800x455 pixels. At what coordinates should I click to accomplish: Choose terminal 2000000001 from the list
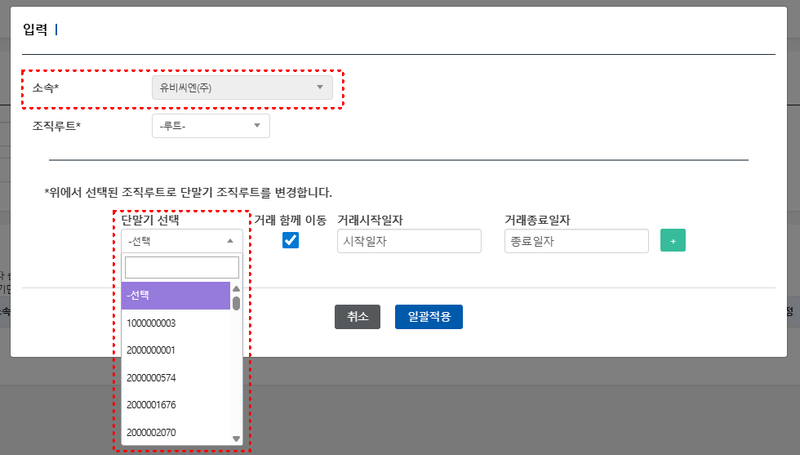tap(176, 350)
